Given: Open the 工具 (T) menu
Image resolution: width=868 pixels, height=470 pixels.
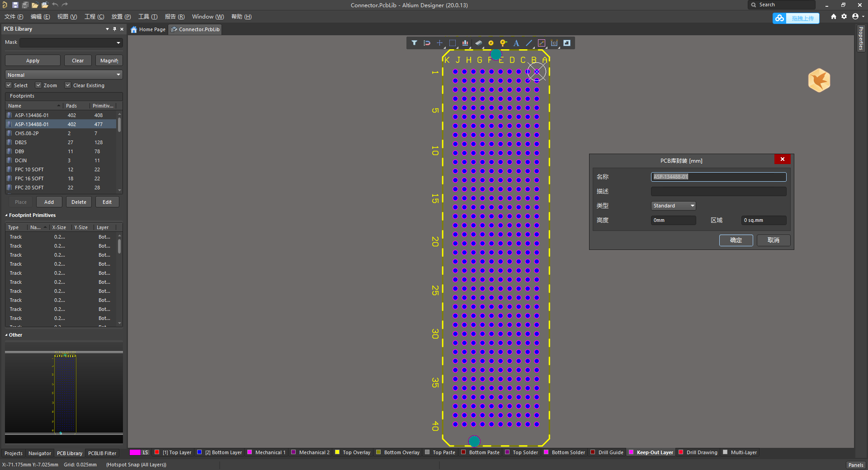Looking at the screenshot, I should click(x=148, y=17).
